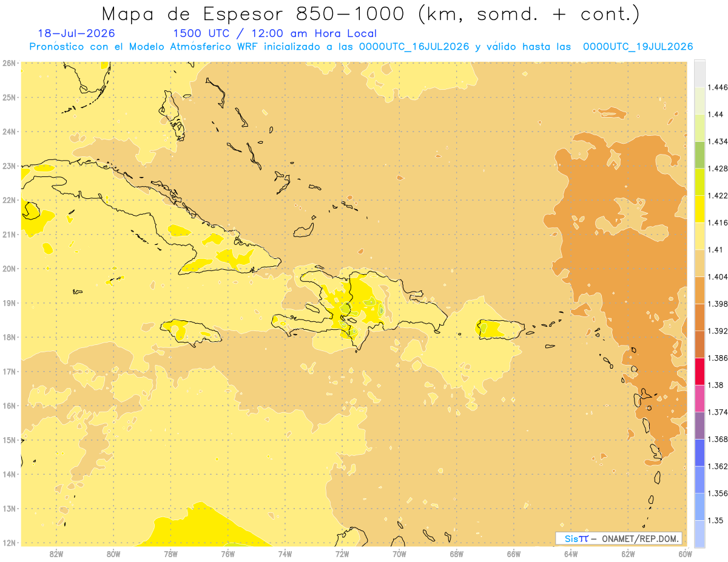Click the gray swatch above 1.446 in legend
This screenshot has width=728, height=562.
700,73
